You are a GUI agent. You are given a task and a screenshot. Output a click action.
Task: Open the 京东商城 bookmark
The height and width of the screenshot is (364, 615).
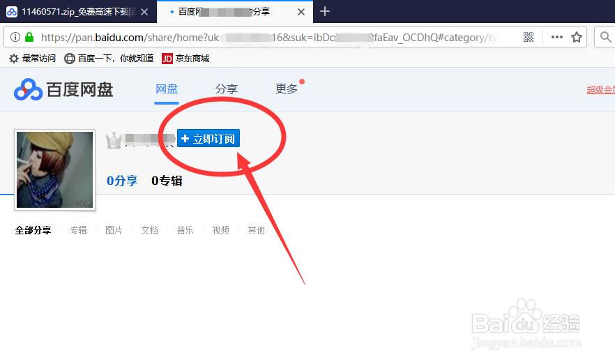click(x=185, y=59)
